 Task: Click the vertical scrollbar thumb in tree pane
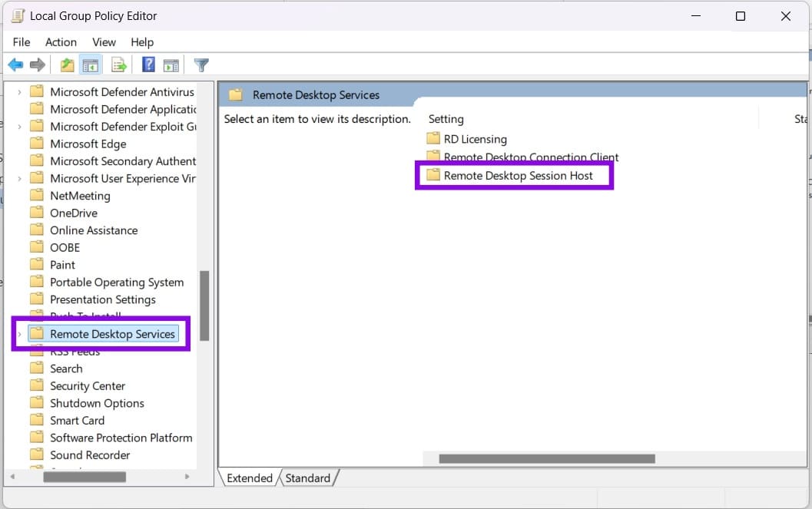204,306
